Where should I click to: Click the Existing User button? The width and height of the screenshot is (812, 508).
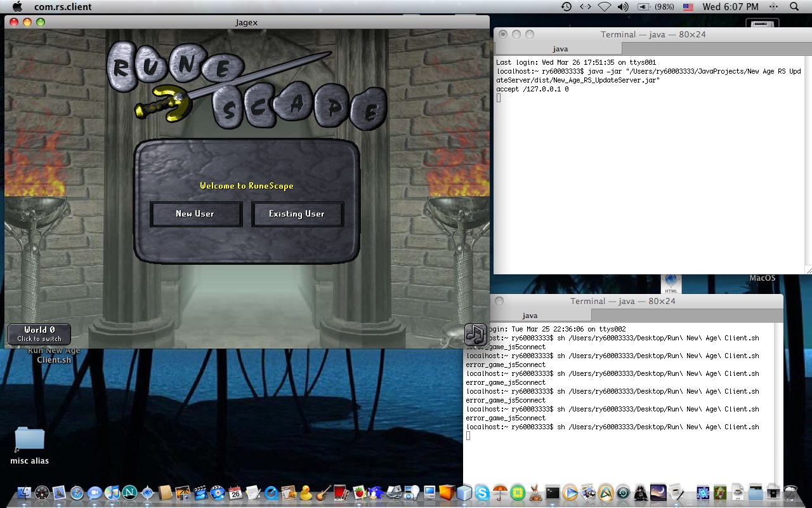tap(297, 214)
